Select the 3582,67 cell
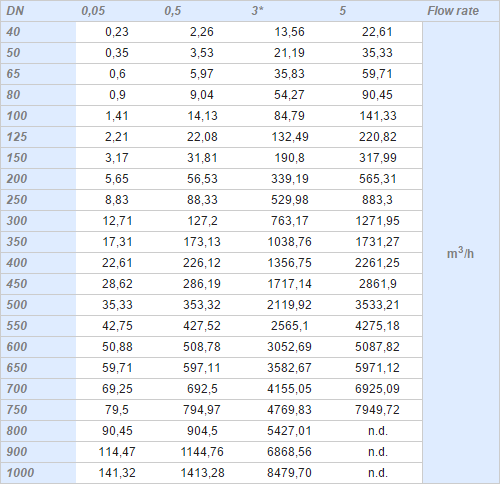501x484 pixels. (x=289, y=368)
